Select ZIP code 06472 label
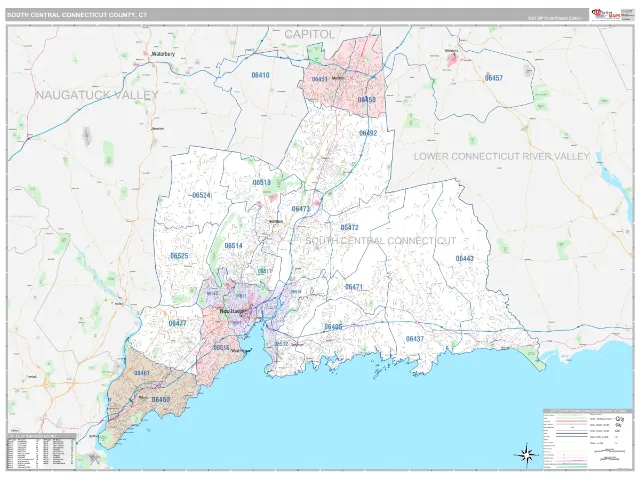This screenshot has width=640, height=480. click(x=349, y=227)
